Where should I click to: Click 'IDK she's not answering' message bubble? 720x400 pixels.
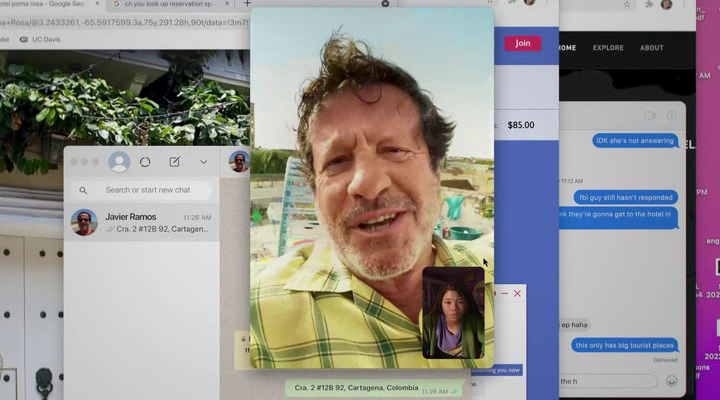[x=635, y=141]
